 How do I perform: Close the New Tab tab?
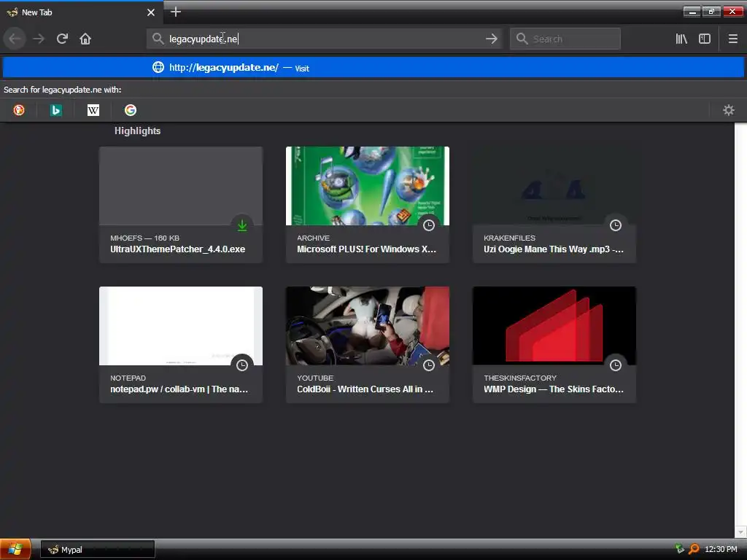(151, 12)
